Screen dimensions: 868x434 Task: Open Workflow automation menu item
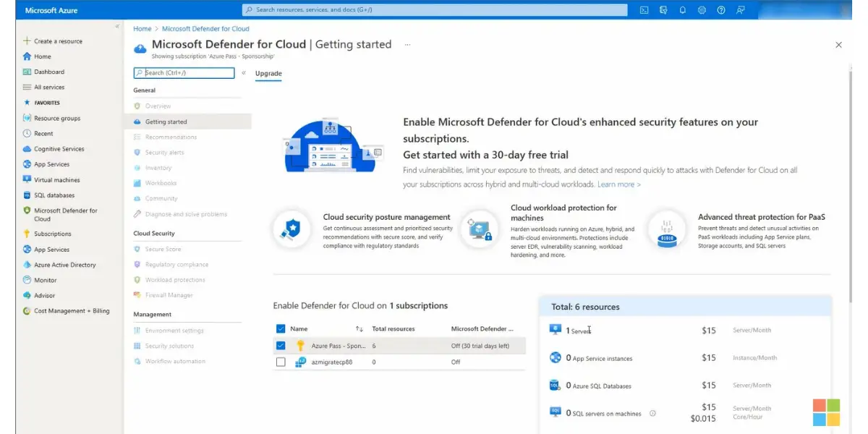[175, 361]
